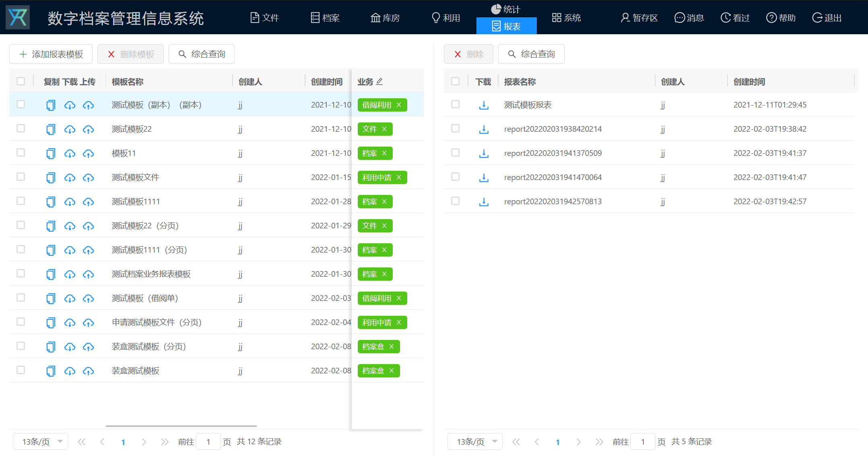Image resolution: width=868 pixels, height=464 pixels.
Task: Open 消息 messages
Action: click(689, 18)
